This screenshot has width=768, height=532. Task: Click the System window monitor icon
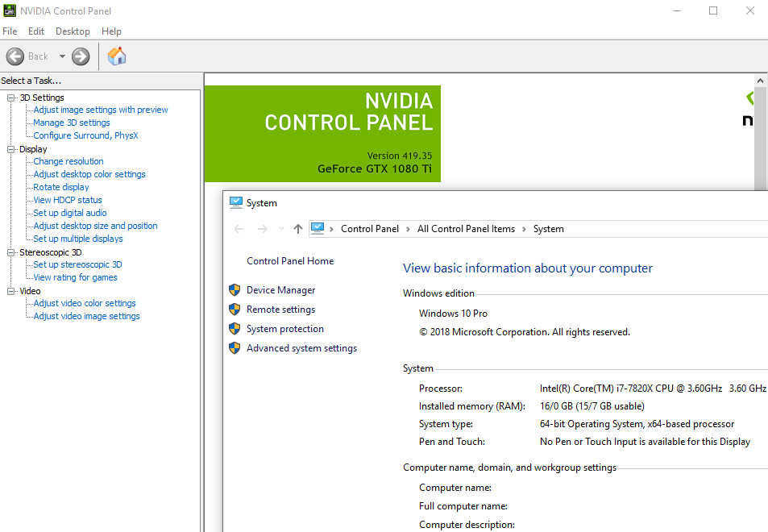coord(235,203)
